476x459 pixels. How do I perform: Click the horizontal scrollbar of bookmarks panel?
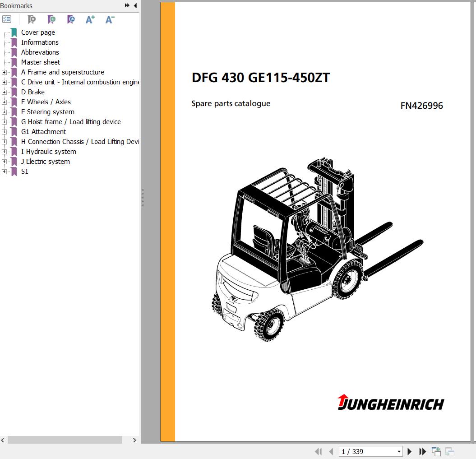(x=65, y=439)
